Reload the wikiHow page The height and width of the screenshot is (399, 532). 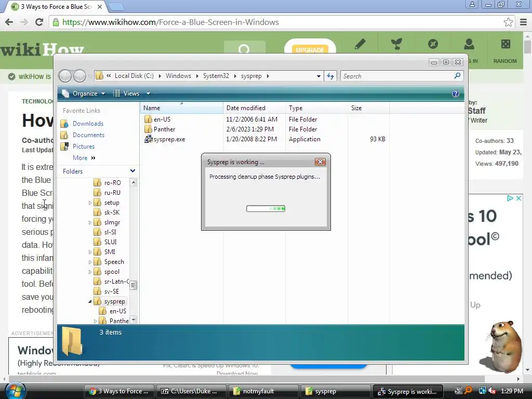coord(39,22)
